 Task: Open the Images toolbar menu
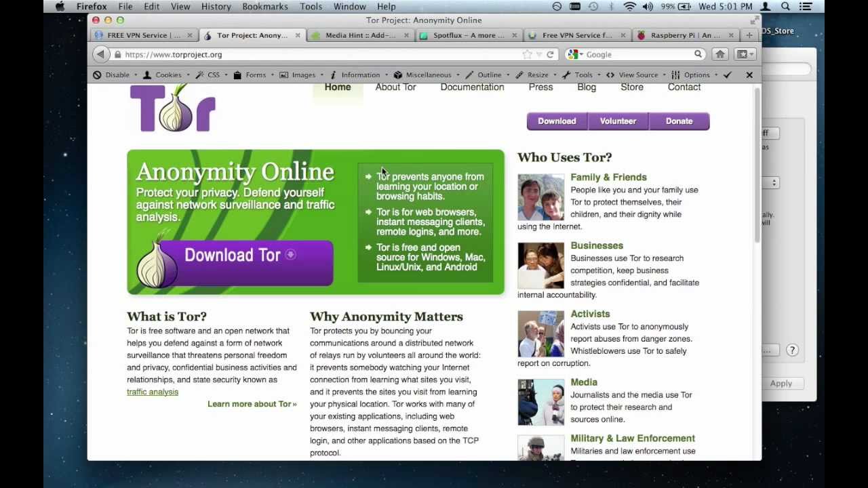pyautogui.click(x=300, y=75)
